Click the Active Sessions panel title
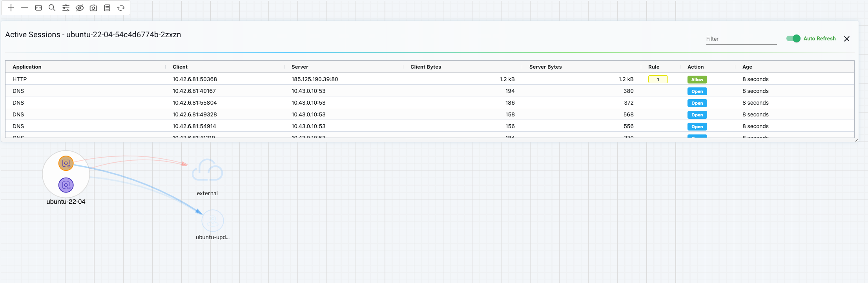Image resolution: width=868 pixels, height=283 pixels. coord(93,34)
